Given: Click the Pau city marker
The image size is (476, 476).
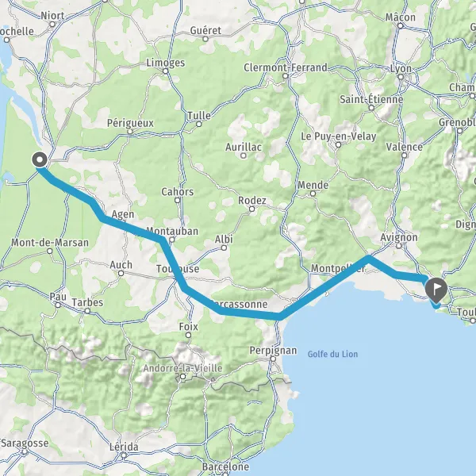Looking at the screenshot, I should [x=58, y=305].
